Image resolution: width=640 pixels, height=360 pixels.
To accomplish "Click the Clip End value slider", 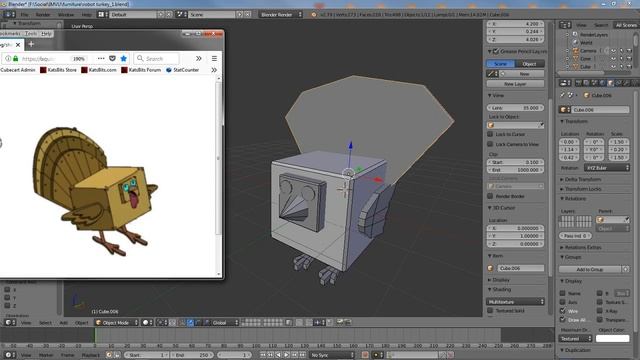I will 515,170.
